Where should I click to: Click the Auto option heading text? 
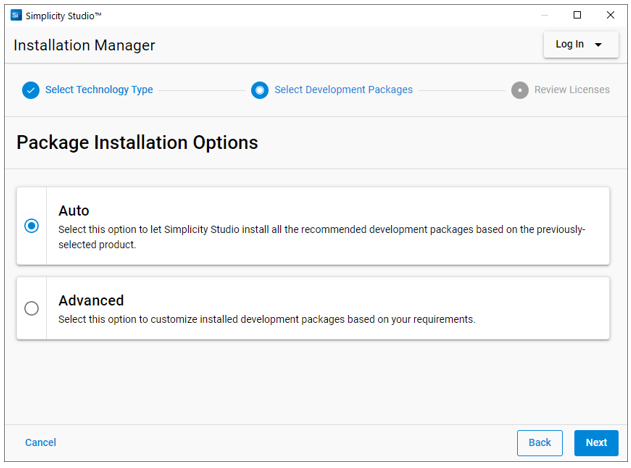coord(74,211)
